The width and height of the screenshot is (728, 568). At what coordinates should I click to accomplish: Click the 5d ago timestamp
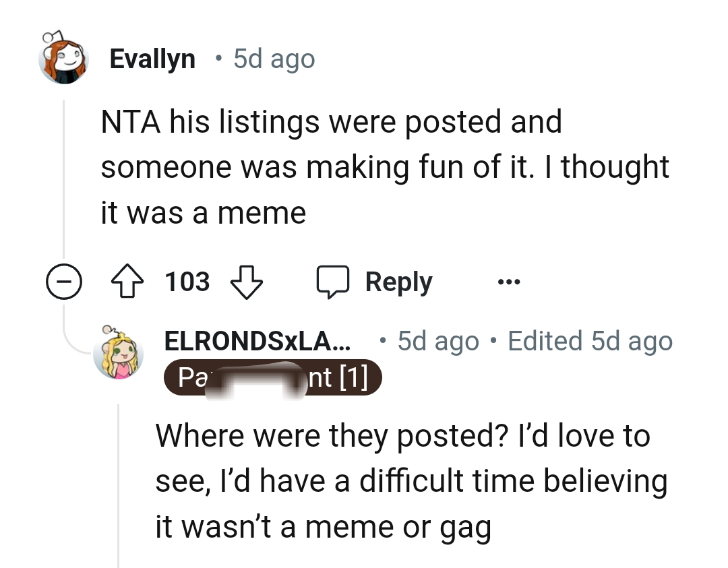[x=274, y=59]
